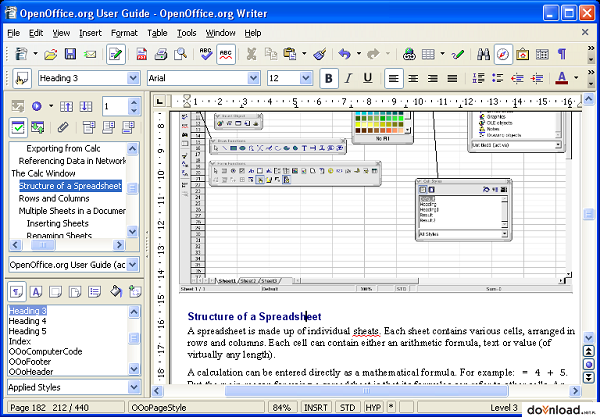This screenshot has width=600, height=417.
Task: Open the Insert menu
Action: [90, 33]
